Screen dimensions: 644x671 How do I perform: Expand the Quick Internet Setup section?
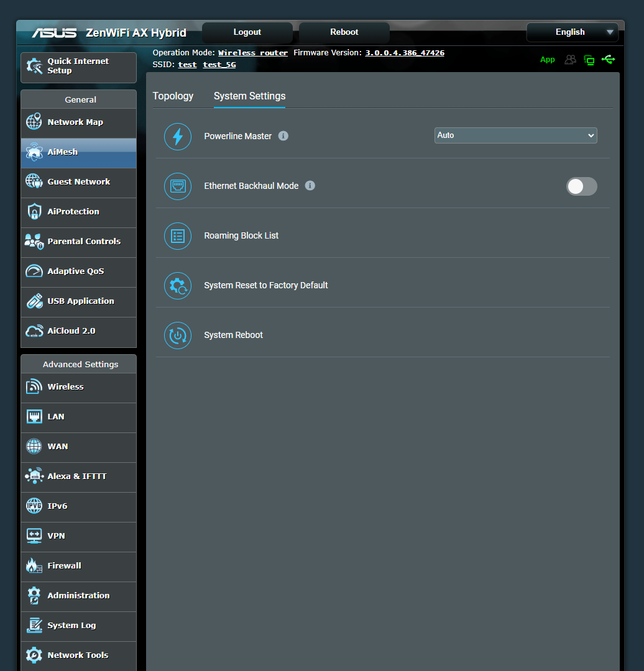pyautogui.click(x=78, y=66)
